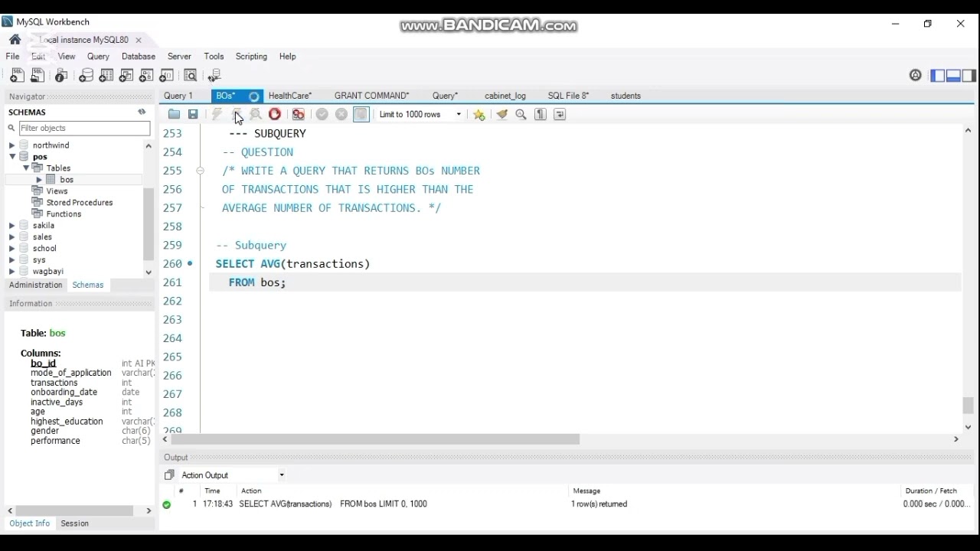Toggle auto-commit mode button
This screenshot has height=551, width=980.
point(361,114)
